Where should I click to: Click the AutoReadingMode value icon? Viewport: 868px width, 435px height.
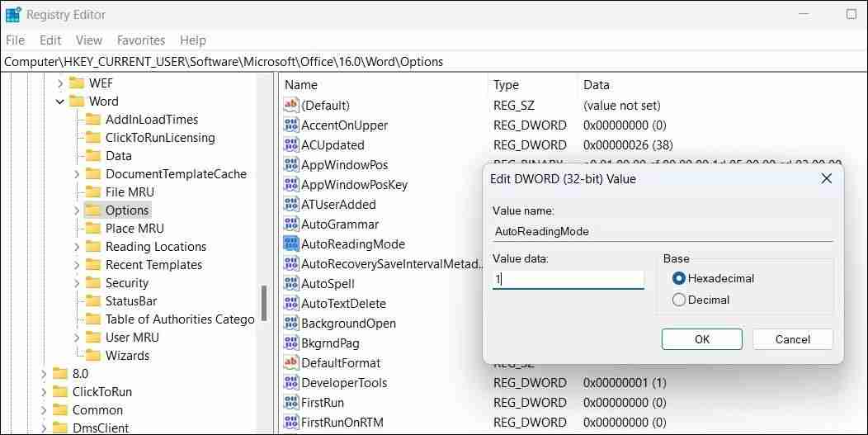[x=290, y=244]
